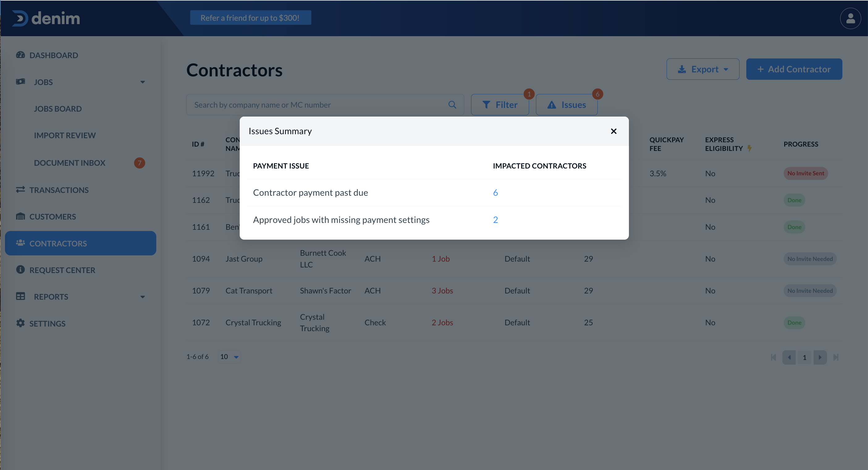This screenshot has width=868, height=470.
Task: Open rows per page dropdown 10
Action: click(x=230, y=357)
